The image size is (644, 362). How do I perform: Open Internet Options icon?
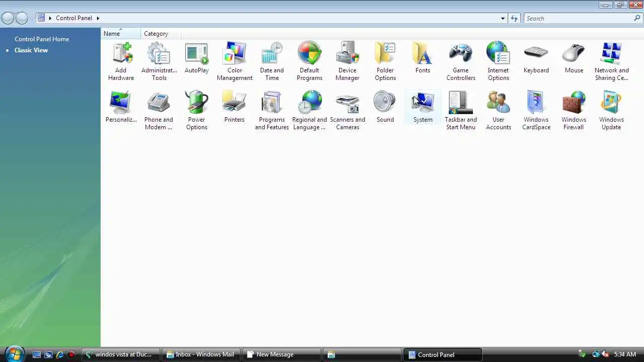point(498,61)
